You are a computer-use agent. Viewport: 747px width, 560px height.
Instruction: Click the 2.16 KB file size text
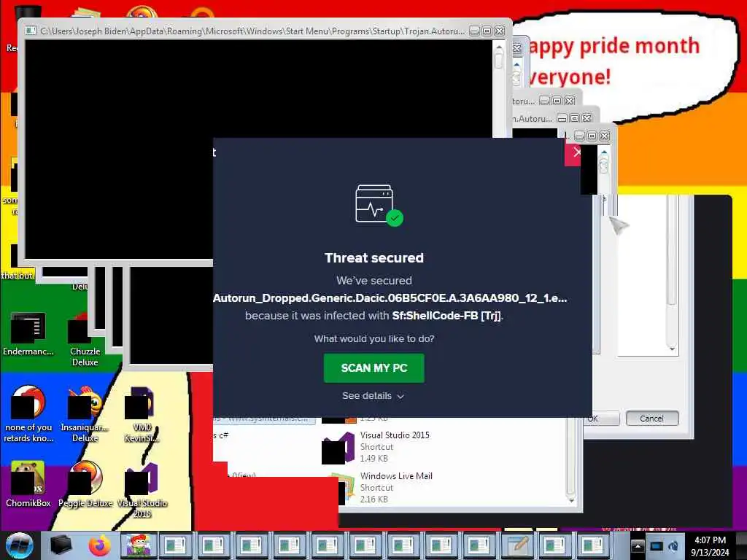(x=374, y=499)
